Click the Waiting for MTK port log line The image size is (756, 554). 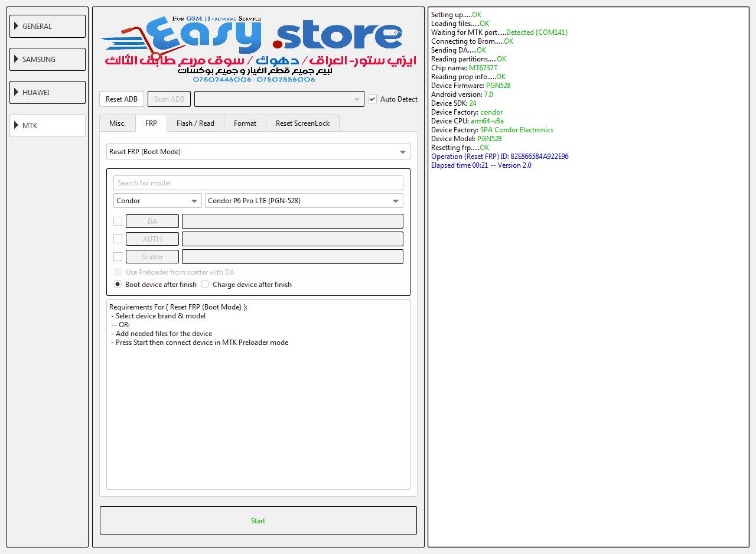pos(499,32)
